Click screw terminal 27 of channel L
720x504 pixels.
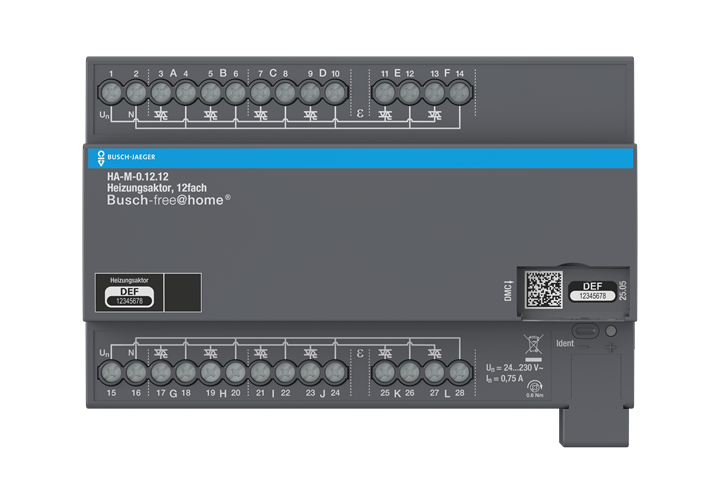[434, 372]
